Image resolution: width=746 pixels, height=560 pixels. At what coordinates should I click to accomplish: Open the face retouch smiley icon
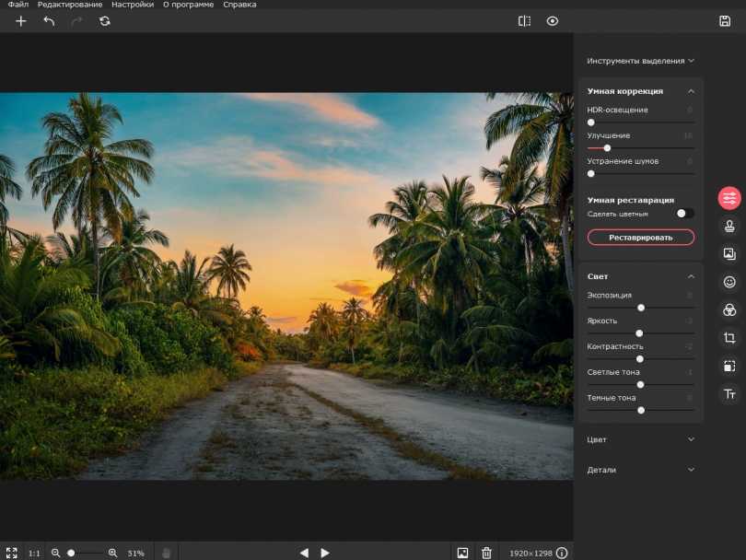tap(729, 282)
